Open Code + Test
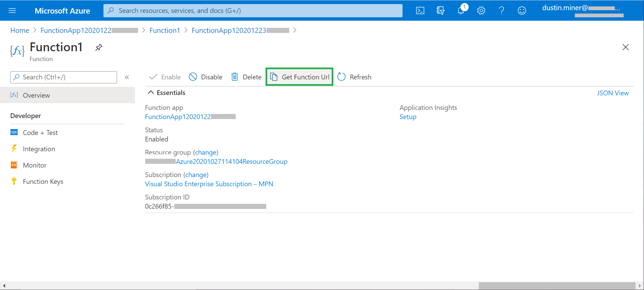The width and height of the screenshot is (644, 290). pos(40,133)
